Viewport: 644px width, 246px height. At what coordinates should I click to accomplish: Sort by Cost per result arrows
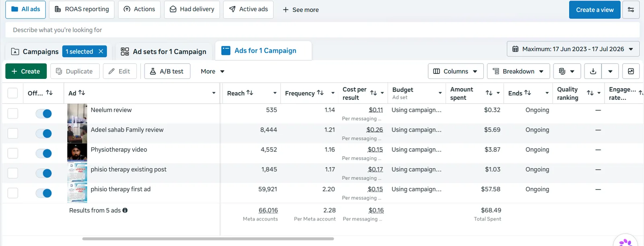374,93
